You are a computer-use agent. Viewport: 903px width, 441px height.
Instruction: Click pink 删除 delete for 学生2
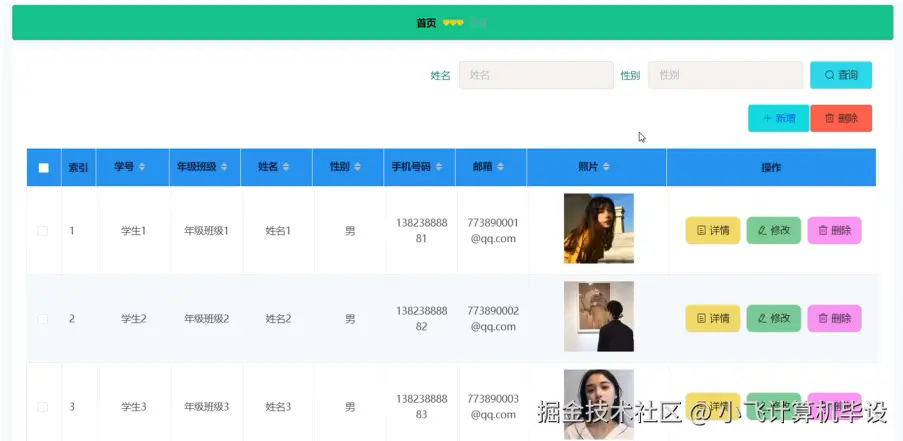pyautogui.click(x=834, y=318)
